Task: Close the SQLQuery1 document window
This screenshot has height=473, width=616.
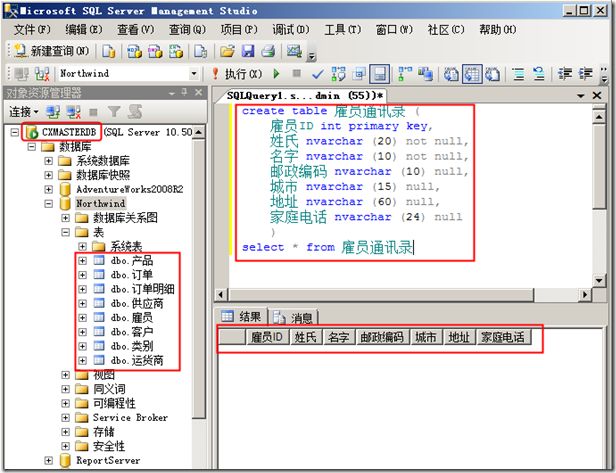Action: 597,95
